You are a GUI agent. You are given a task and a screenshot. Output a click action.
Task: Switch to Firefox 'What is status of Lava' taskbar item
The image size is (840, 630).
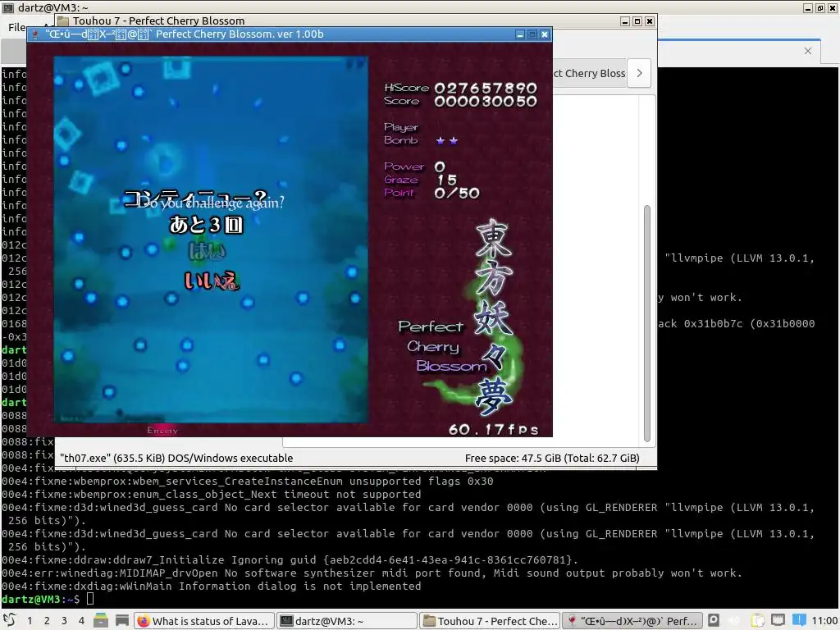coord(204,621)
